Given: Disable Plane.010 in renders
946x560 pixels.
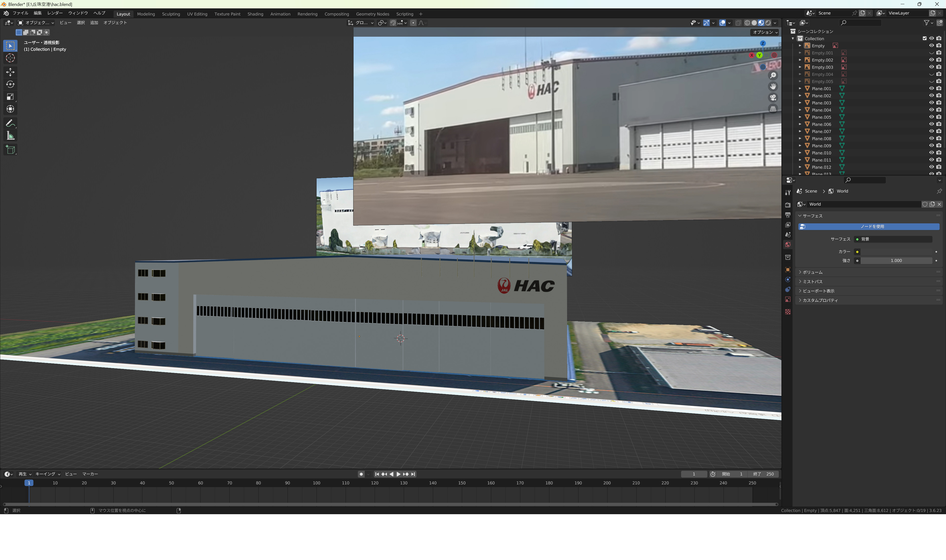Looking at the screenshot, I should (x=939, y=153).
